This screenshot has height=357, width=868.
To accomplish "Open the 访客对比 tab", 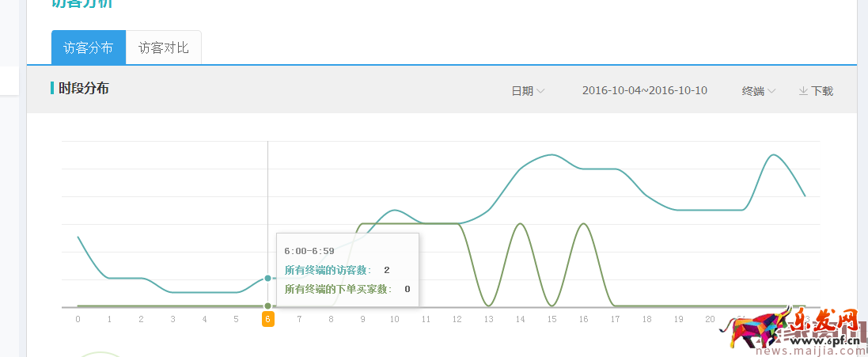I will coord(164,47).
